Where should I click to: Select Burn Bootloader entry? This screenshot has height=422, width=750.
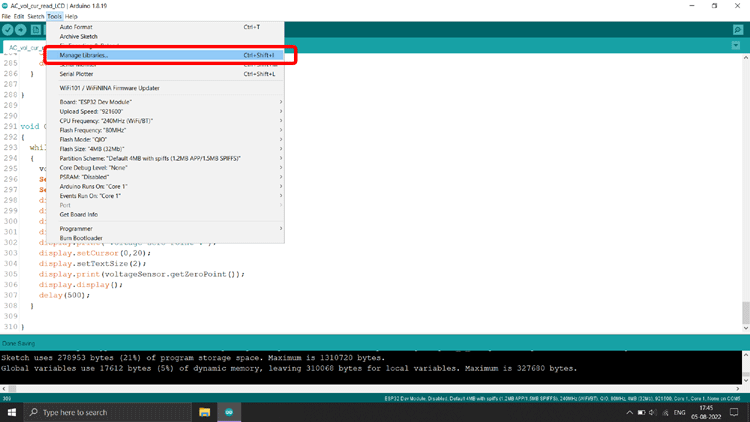[x=165, y=238]
